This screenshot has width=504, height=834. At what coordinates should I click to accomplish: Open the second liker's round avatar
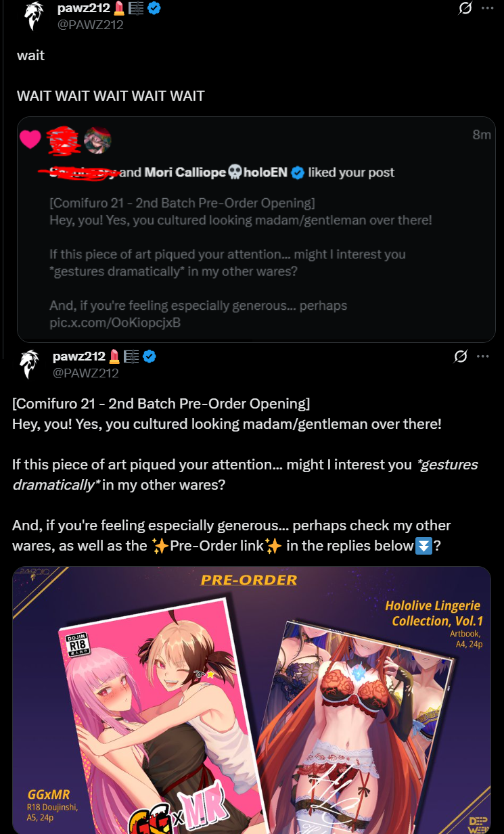pyautogui.click(x=97, y=141)
